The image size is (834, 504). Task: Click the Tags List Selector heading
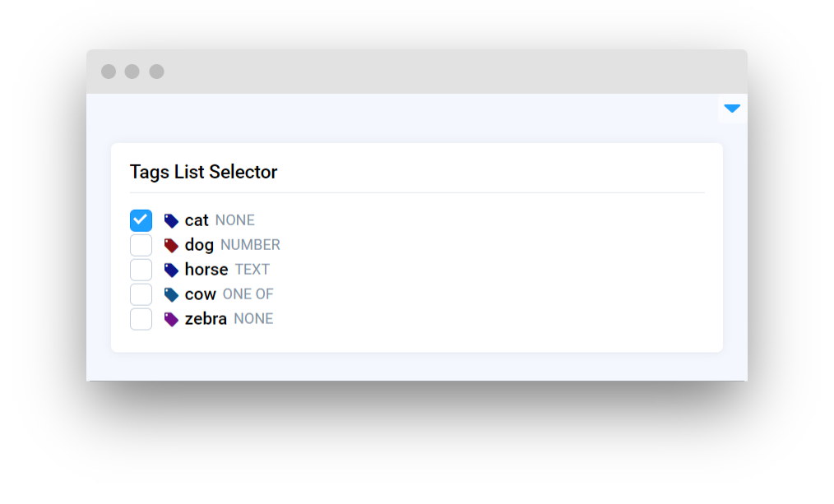(204, 172)
